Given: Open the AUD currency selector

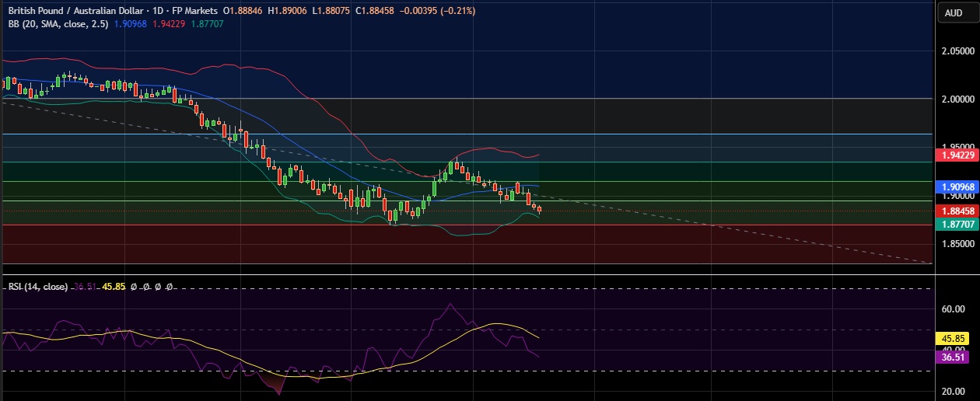Looking at the screenshot, I should pyautogui.click(x=954, y=12).
